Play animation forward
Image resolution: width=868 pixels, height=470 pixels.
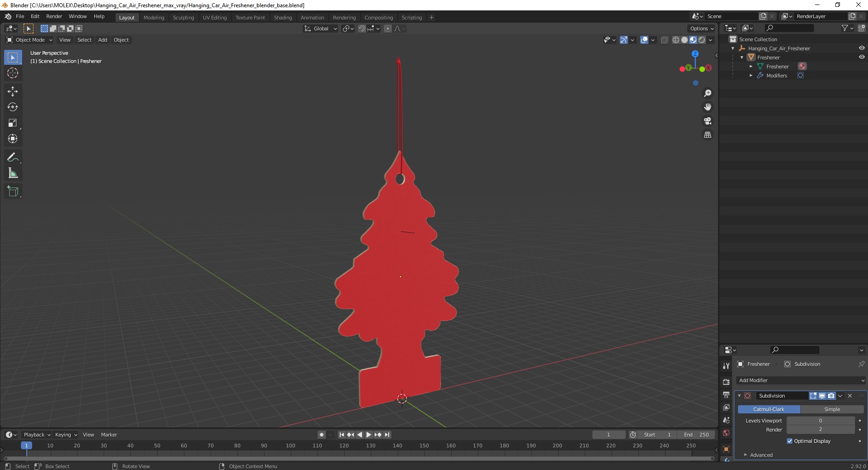click(369, 435)
